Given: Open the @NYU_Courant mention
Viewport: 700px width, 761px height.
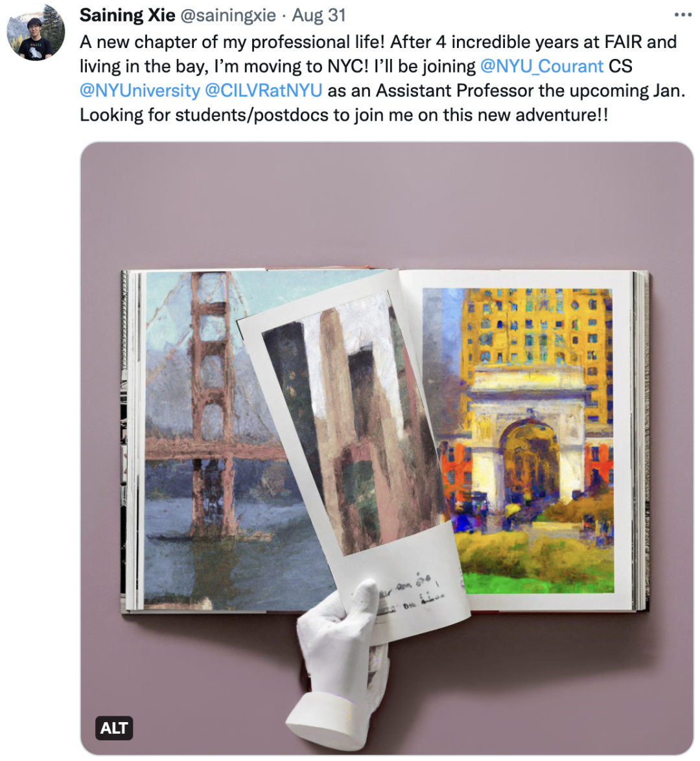Looking at the screenshot, I should coord(541,66).
